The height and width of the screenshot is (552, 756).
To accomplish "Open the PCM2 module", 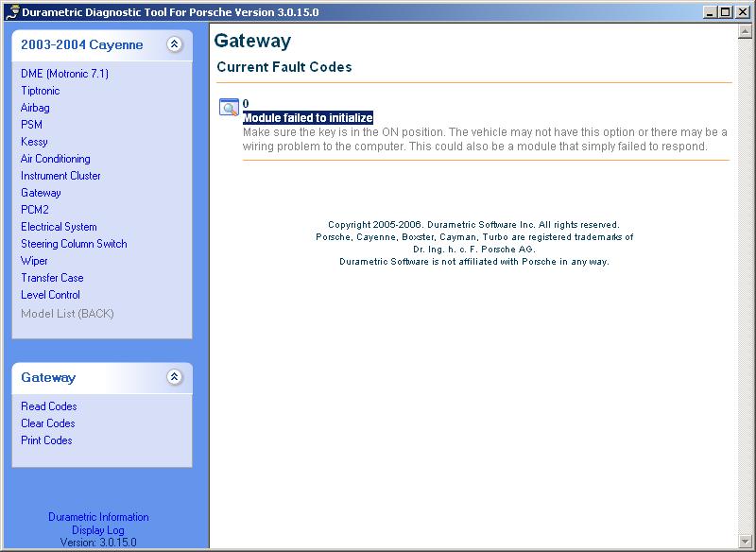I will pos(35,210).
